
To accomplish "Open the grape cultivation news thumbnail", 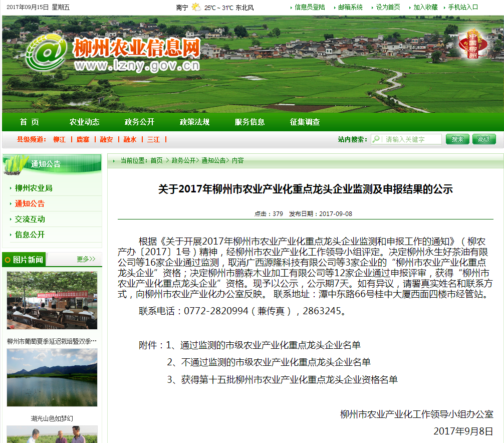I will click(x=52, y=300).
